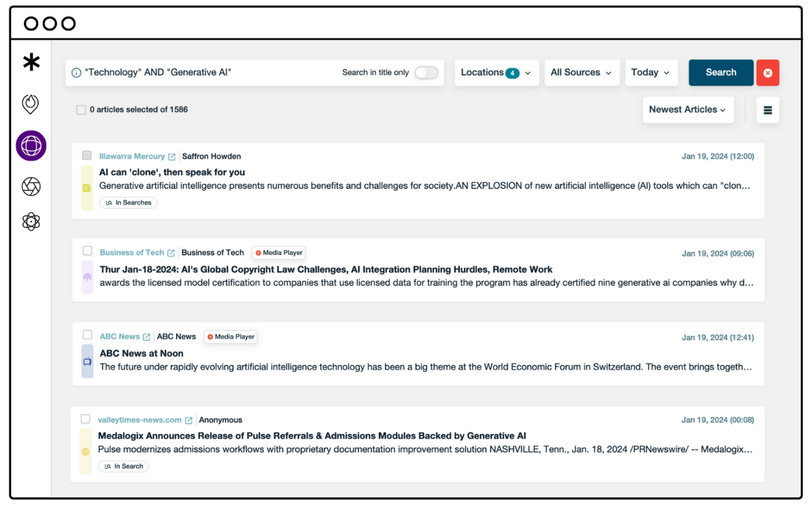Screen dimensions: 812x505
Task: Open the flame icon in sidebar
Action: (x=31, y=104)
